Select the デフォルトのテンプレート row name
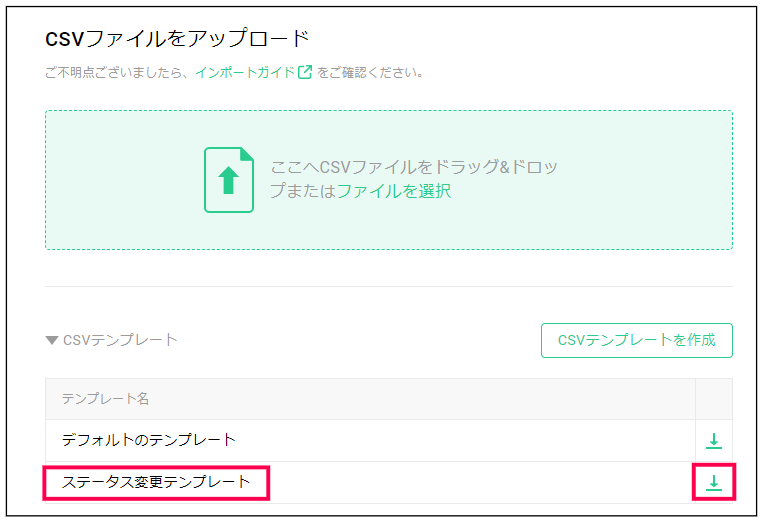 [x=148, y=440]
